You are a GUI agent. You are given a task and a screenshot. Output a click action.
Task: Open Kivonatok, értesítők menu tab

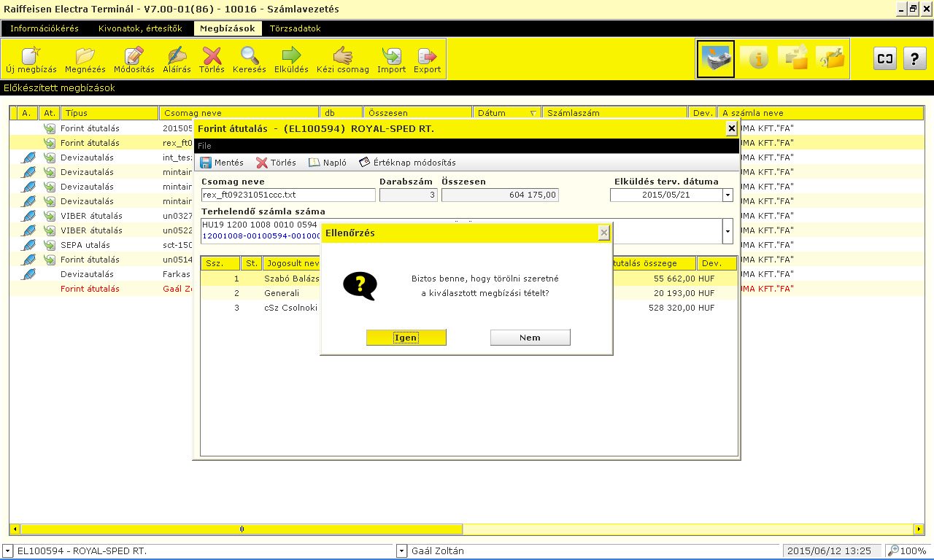point(140,28)
